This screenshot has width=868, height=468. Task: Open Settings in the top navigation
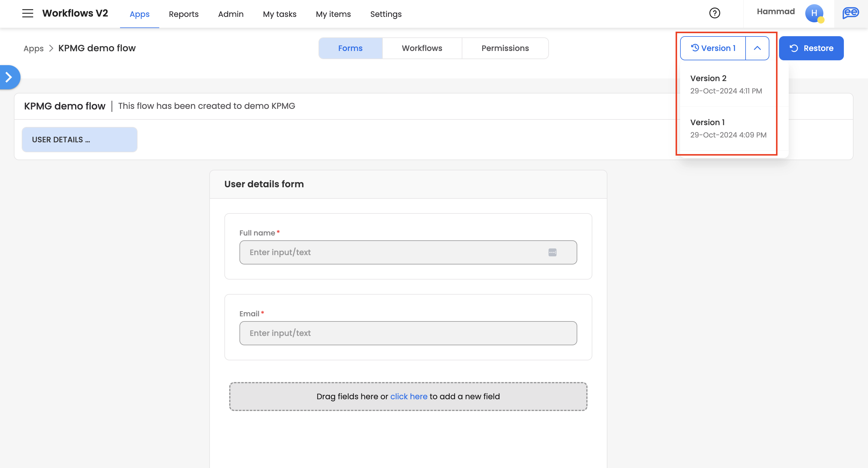coord(386,14)
